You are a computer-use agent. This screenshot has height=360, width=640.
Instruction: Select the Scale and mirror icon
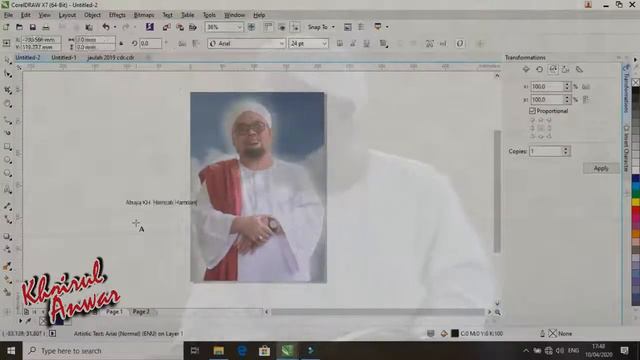pyautogui.click(x=553, y=69)
